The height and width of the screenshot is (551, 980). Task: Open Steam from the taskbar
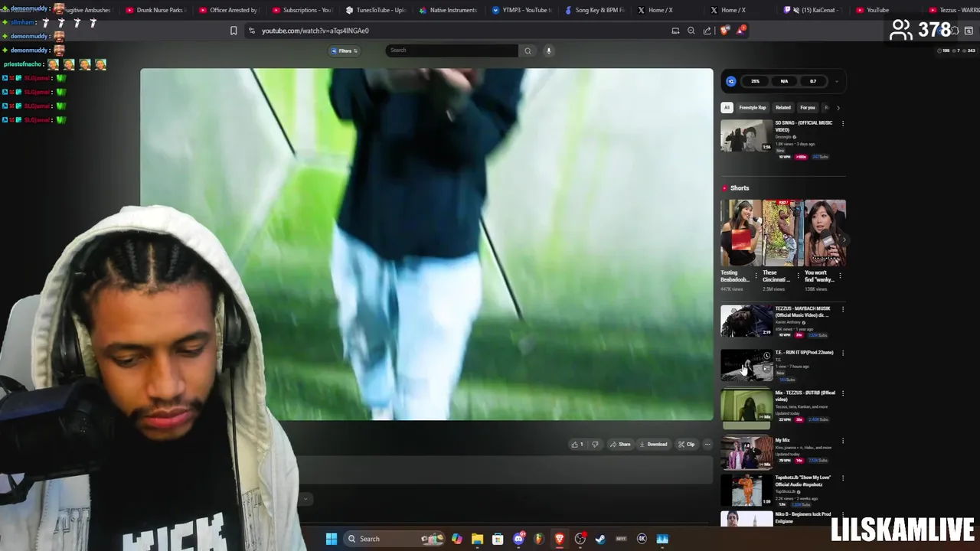click(600, 539)
